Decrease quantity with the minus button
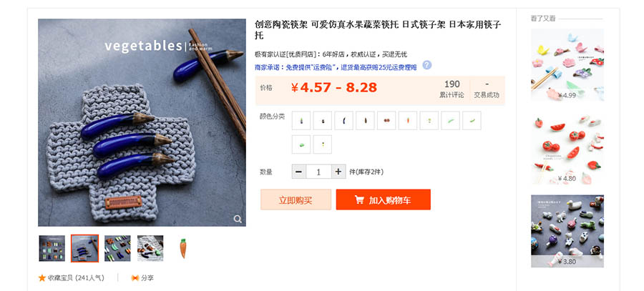The image size is (644, 291). pos(298,172)
